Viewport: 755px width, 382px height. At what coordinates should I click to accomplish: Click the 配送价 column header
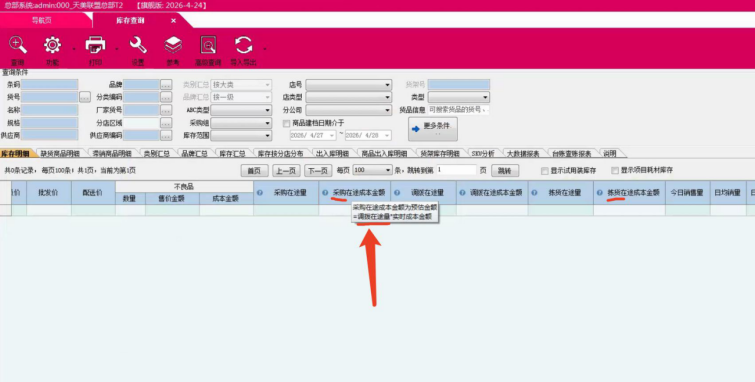[x=93, y=192]
